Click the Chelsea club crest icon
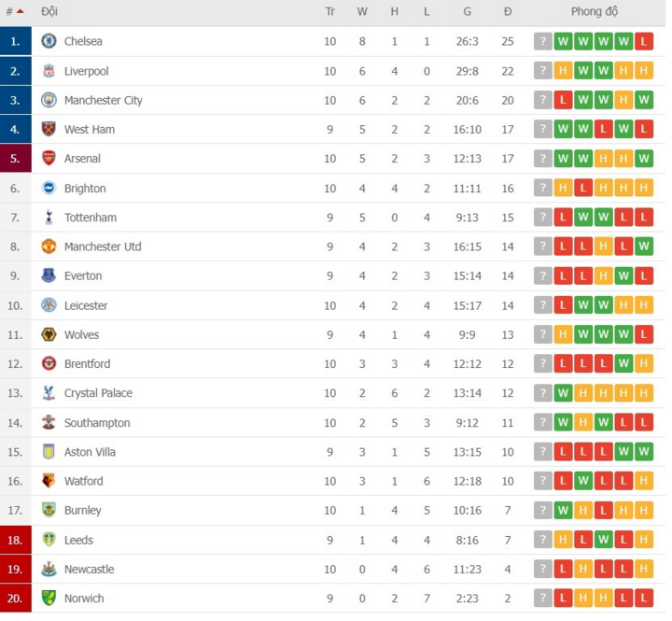This screenshot has width=672, height=621. click(x=49, y=41)
